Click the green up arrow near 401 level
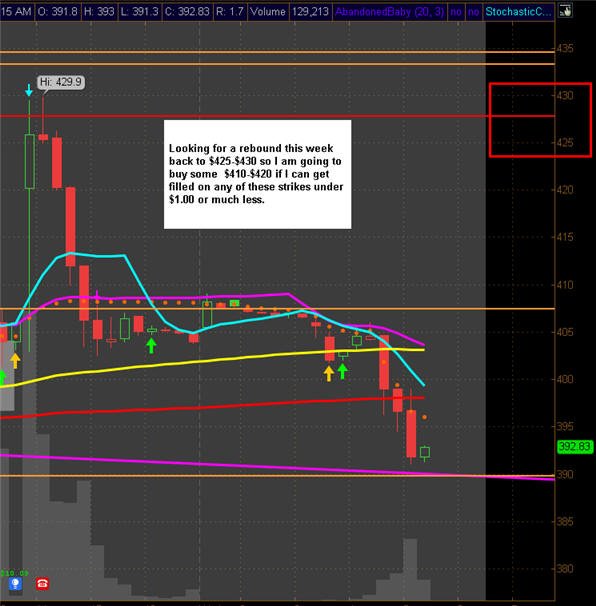 pos(342,371)
